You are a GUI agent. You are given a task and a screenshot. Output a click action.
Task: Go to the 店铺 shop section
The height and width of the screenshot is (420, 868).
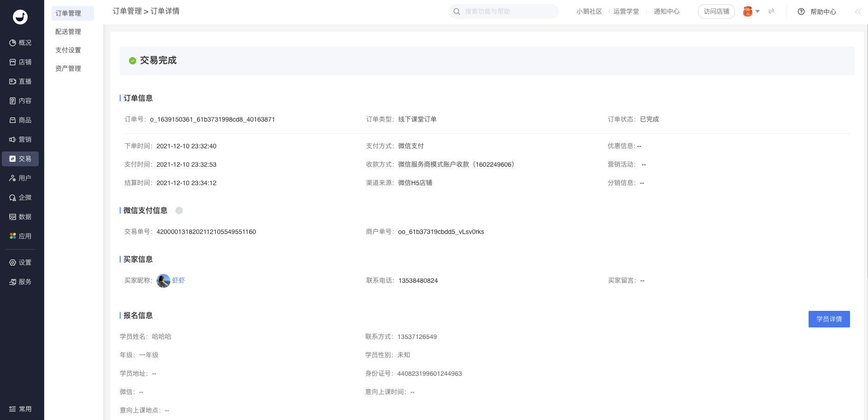[20, 62]
